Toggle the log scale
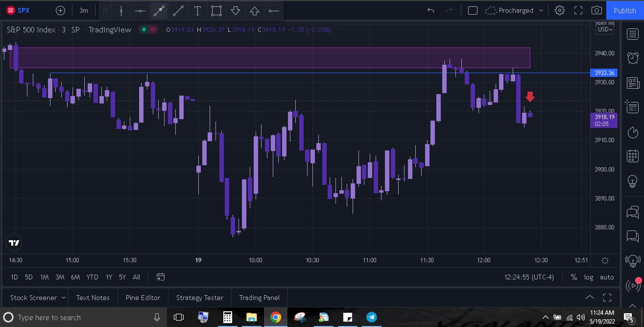 tap(589, 277)
